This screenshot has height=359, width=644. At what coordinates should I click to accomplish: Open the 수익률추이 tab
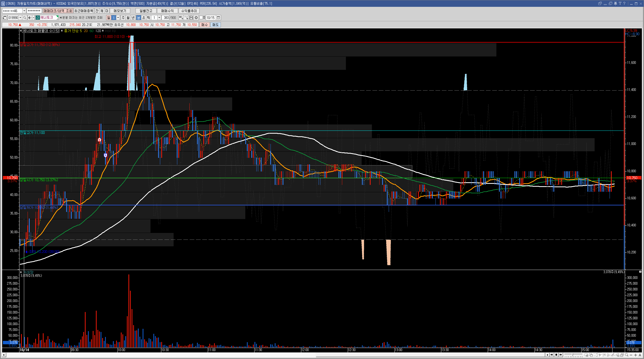click(189, 11)
